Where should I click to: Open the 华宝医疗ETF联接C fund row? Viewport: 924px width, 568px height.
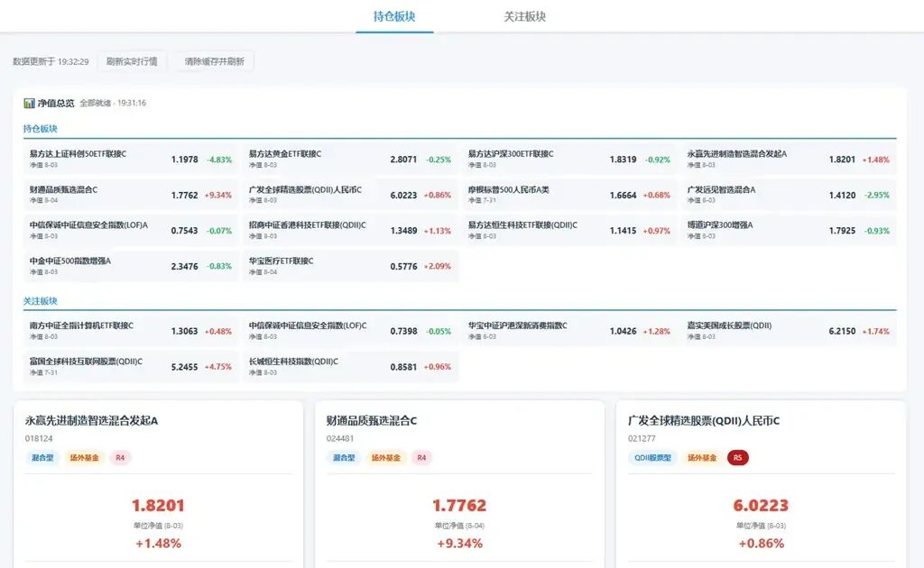tap(350, 266)
